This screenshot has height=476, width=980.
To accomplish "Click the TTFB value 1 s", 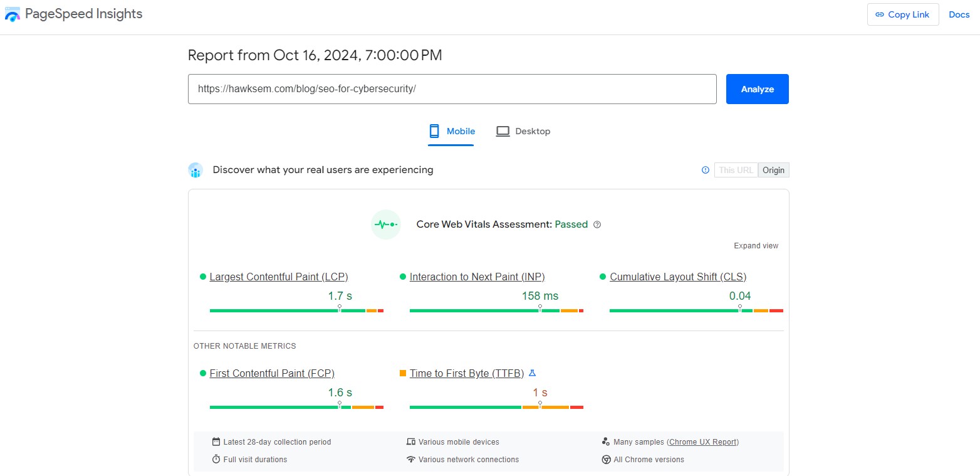I will pyautogui.click(x=540, y=393).
